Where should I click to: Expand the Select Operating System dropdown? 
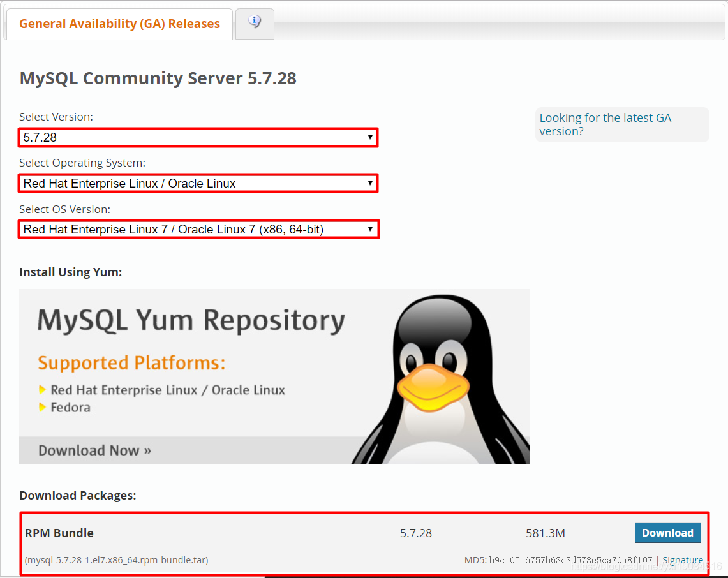pyautogui.click(x=198, y=183)
